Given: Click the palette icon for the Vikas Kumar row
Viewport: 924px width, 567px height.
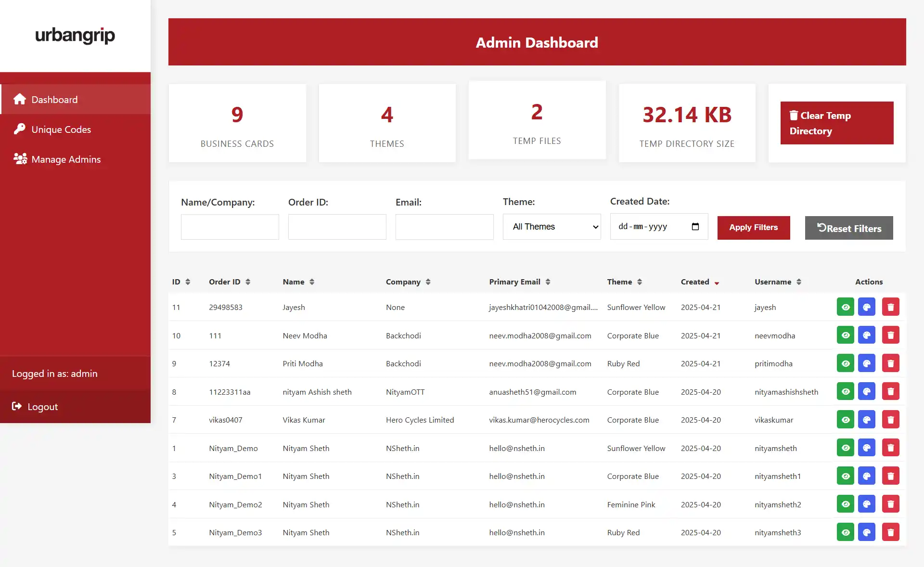Looking at the screenshot, I should 866,420.
